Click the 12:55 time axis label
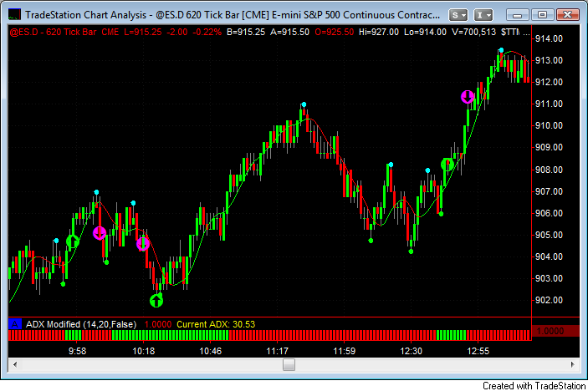 coord(478,351)
